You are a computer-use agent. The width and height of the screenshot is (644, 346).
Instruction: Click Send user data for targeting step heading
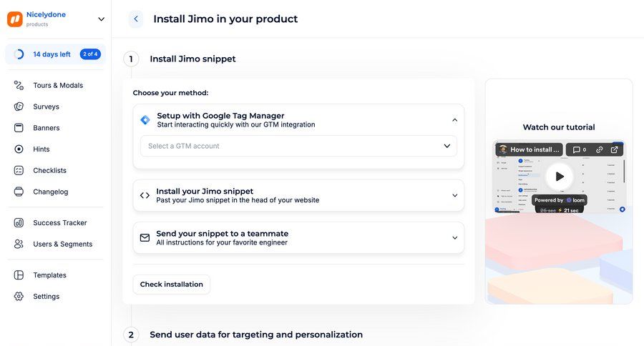click(256, 335)
